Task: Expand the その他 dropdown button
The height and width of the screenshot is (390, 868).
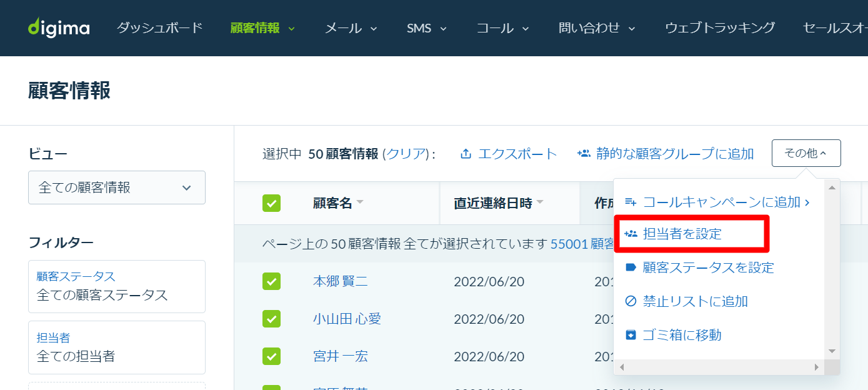Action: coord(806,153)
